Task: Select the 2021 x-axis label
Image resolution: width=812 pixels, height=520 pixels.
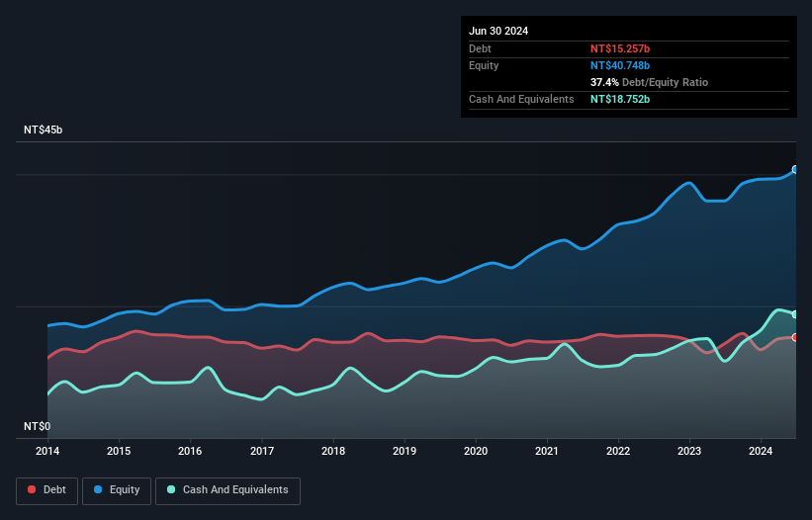Action: pyautogui.click(x=547, y=451)
